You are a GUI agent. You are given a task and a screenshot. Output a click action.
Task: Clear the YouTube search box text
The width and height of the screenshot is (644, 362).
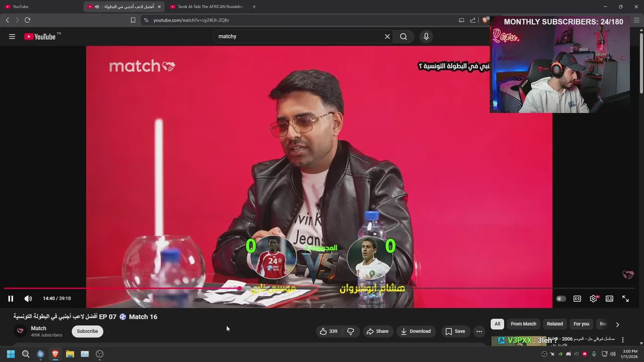click(x=387, y=37)
